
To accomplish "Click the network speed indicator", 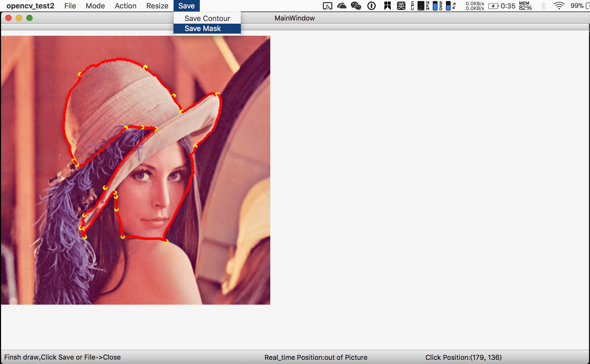I will click(x=475, y=6).
